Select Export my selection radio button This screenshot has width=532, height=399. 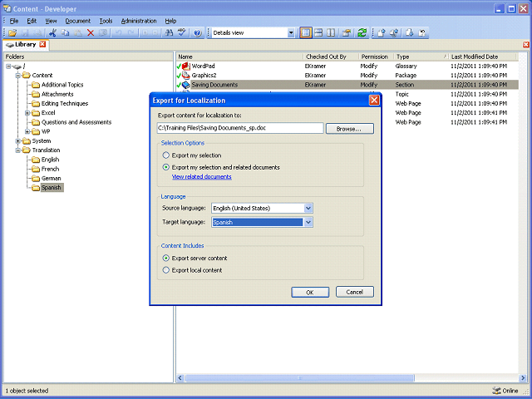coord(166,155)
